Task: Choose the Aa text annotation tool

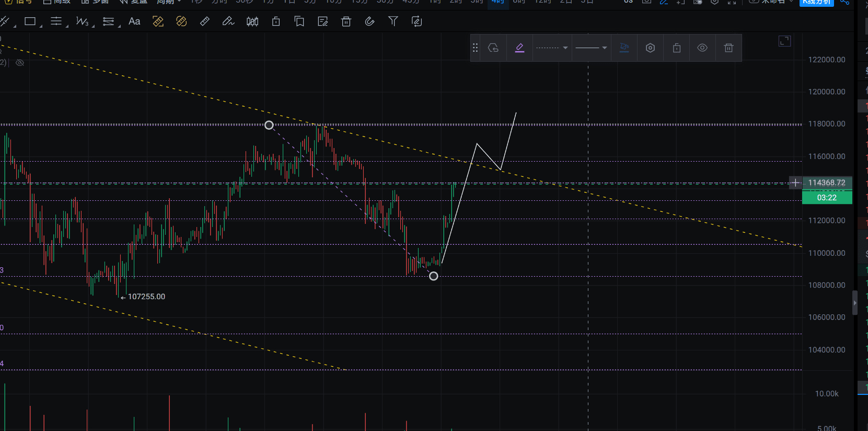Action: [x=134, y=21]
